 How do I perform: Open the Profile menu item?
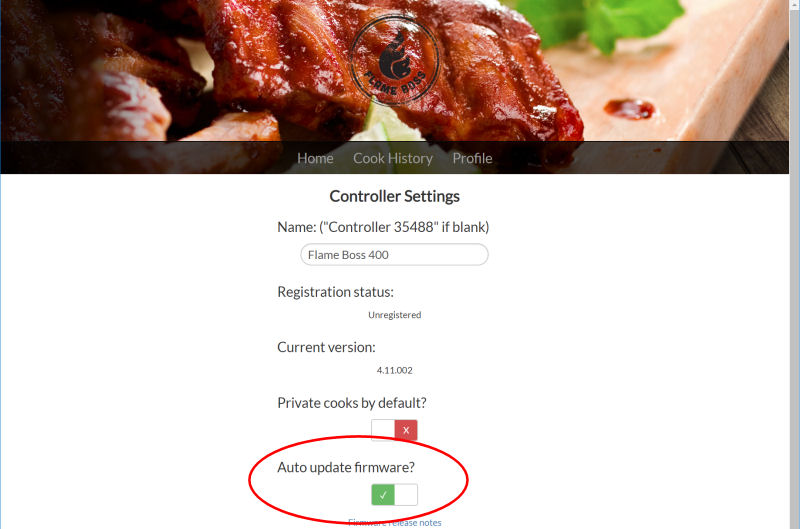pyautogui.click(x=472, y=158)
